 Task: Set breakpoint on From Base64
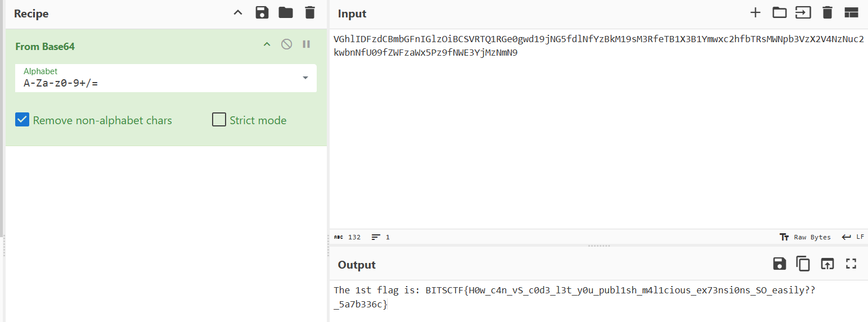(306, 44)
